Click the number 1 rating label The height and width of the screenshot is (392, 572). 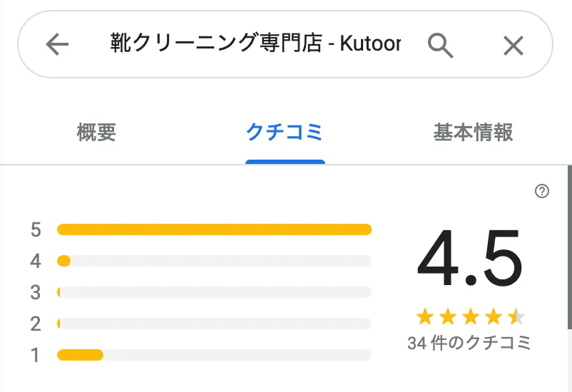[36, 355]
